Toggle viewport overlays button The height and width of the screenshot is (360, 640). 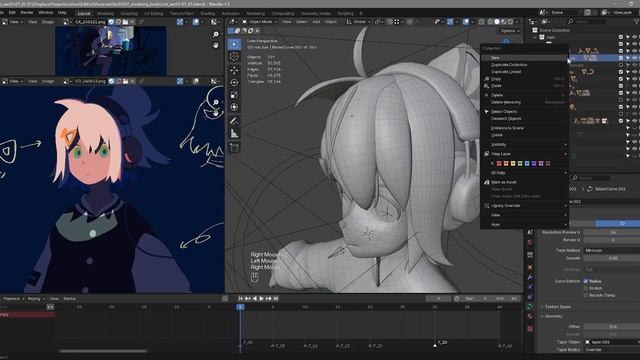coord(466,21)
